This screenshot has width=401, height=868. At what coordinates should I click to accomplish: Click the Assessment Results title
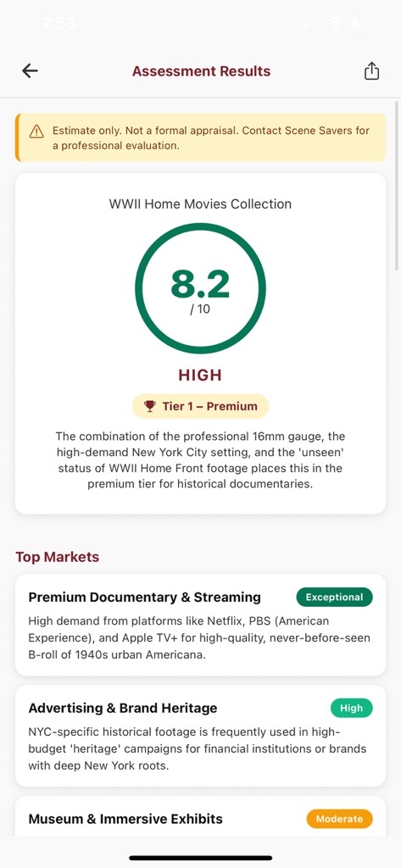tap(201, 71)
